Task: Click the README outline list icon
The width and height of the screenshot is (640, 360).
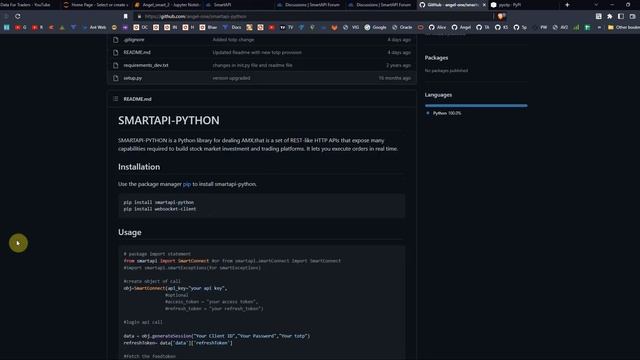Action: pos(116,99)
